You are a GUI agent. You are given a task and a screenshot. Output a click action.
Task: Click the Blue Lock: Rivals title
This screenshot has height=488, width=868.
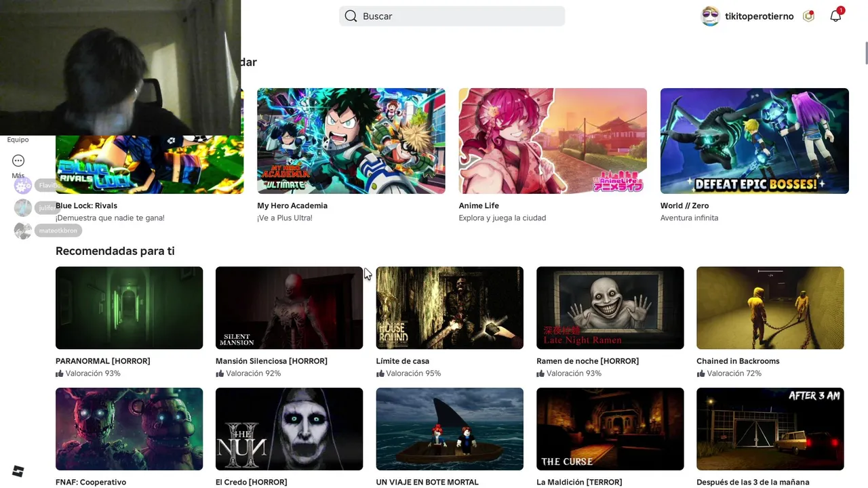pyautogui.click(x=86, y=205)
